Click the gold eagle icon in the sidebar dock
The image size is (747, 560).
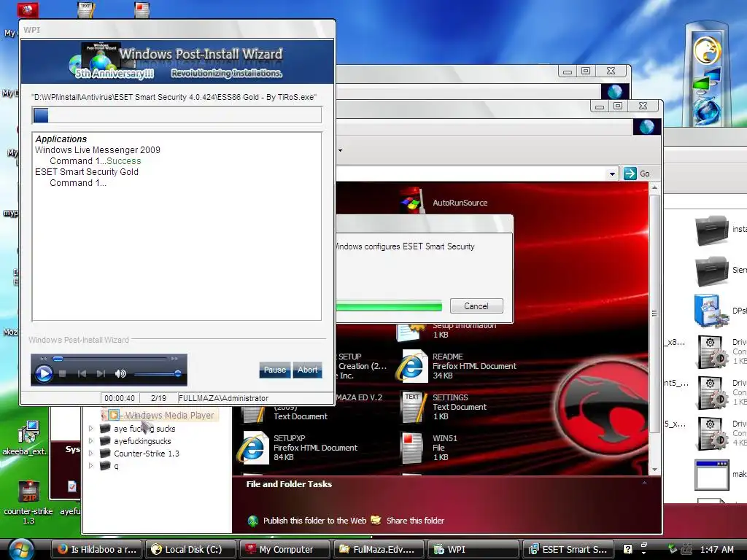pos(707,50)
